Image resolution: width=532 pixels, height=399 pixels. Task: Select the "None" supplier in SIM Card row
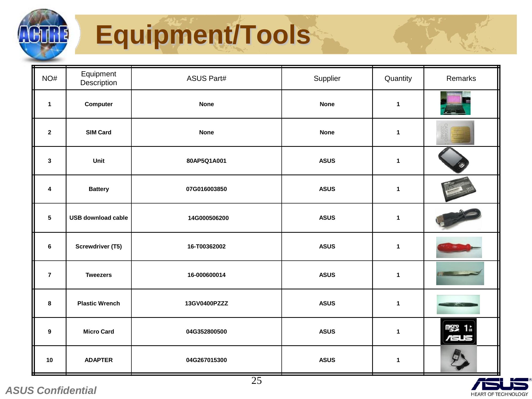point(327,132)
